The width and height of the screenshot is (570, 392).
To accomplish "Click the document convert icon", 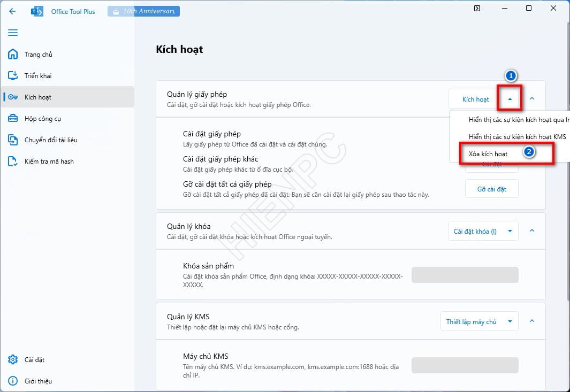I will pos(13,140).
